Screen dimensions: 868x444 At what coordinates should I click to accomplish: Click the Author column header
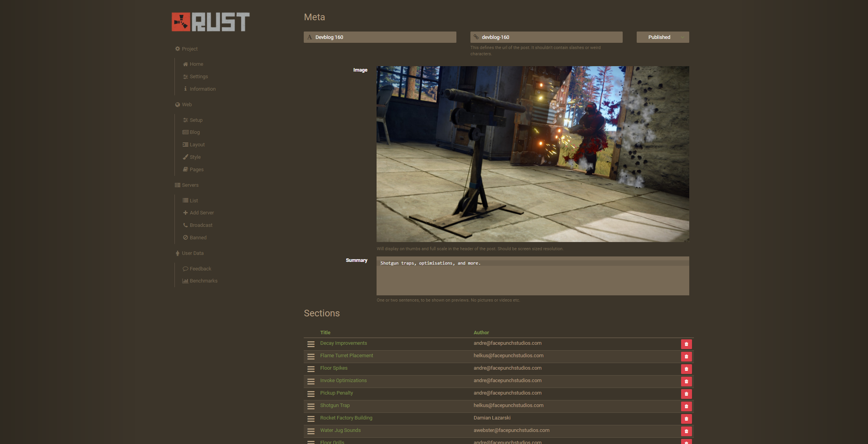point(481,333)
